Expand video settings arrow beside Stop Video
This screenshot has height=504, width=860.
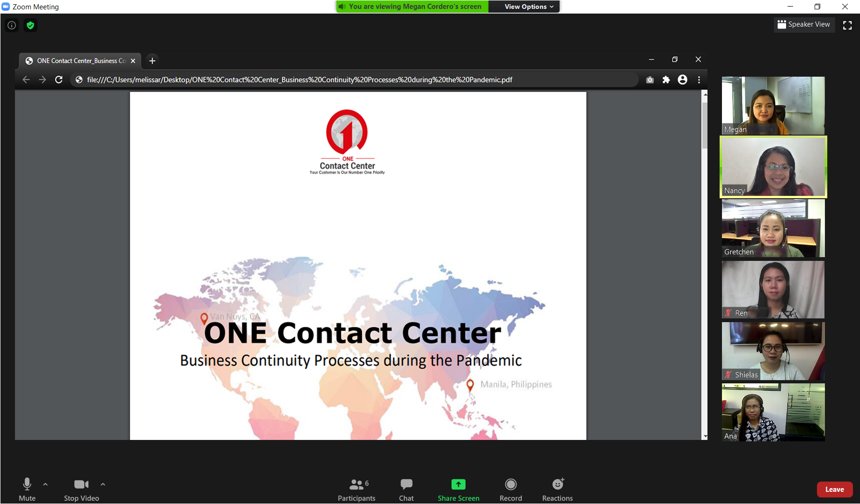(103, 484)
